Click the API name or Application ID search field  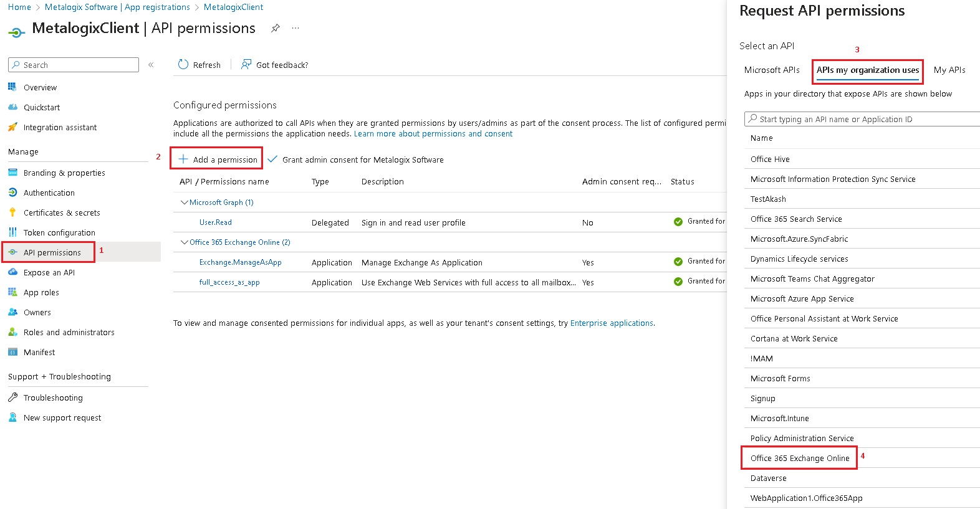[863, 120]
